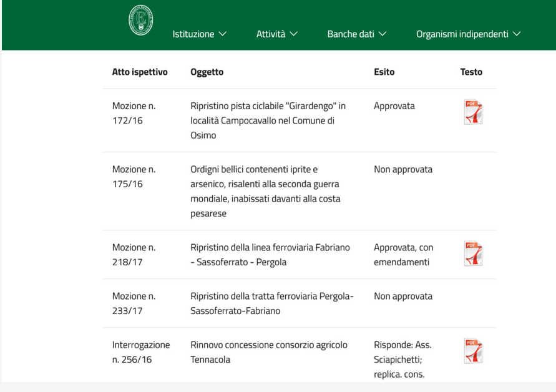Expand the chevron beside Organismi indipendenti

516,34
